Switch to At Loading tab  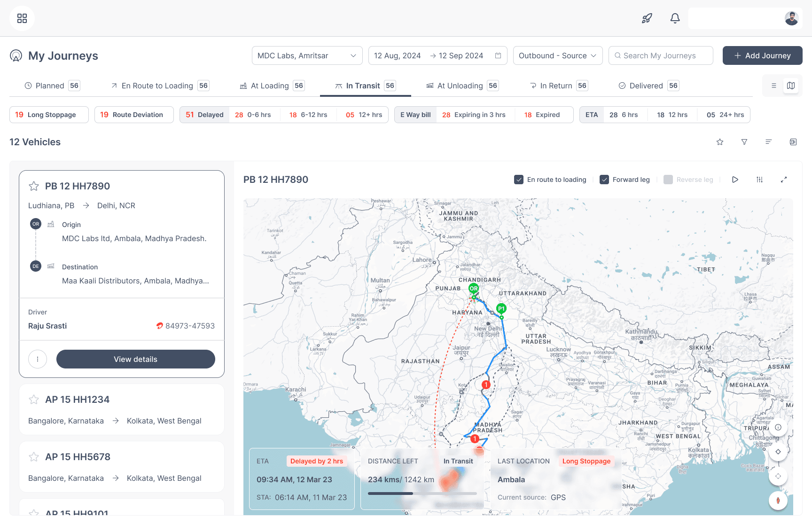[272, 86]
